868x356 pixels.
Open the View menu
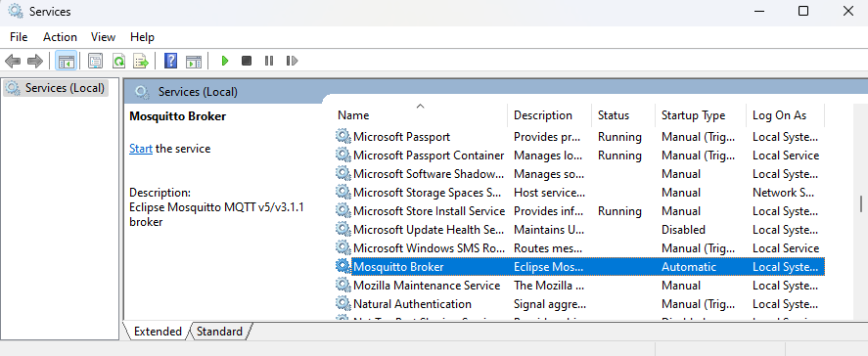103,37
